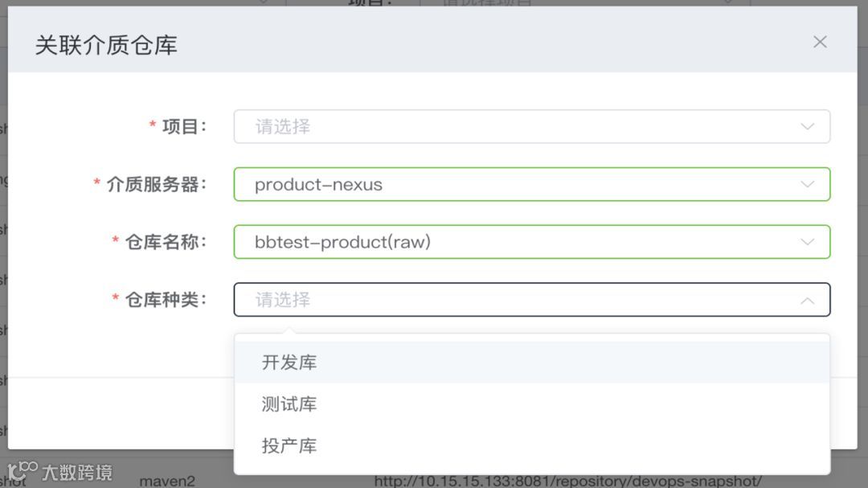Choose 测试库 from the list

532,404
